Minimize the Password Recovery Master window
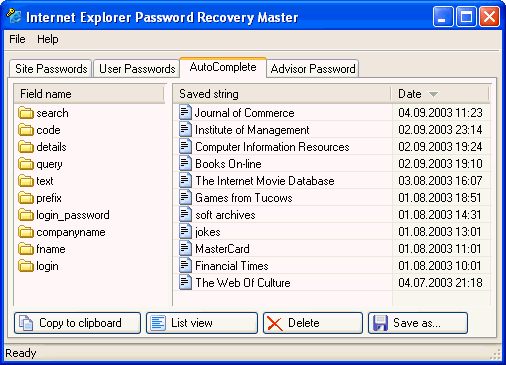Viewport: 506px width, 365px height. click(x=443, y=16)
